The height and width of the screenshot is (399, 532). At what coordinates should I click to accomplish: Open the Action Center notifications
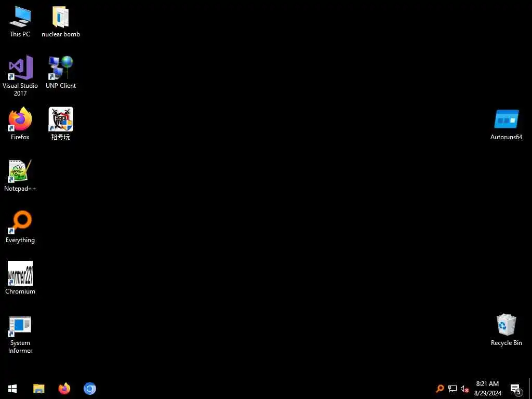pos(516,389)
